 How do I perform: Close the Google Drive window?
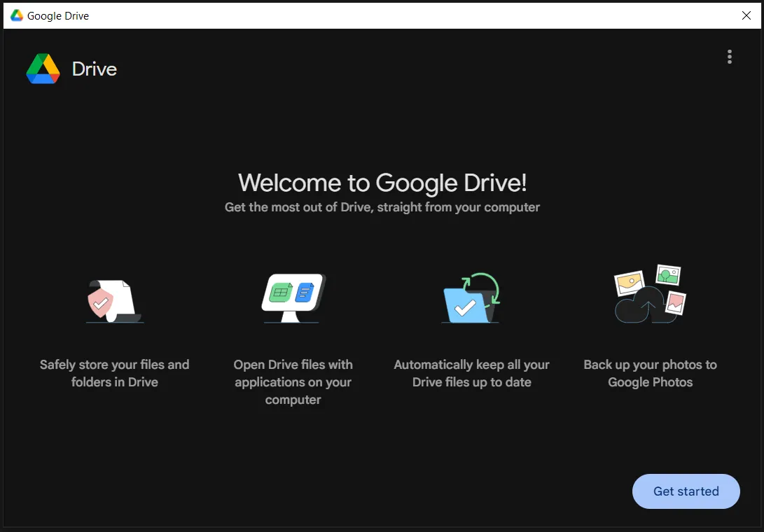746,15
